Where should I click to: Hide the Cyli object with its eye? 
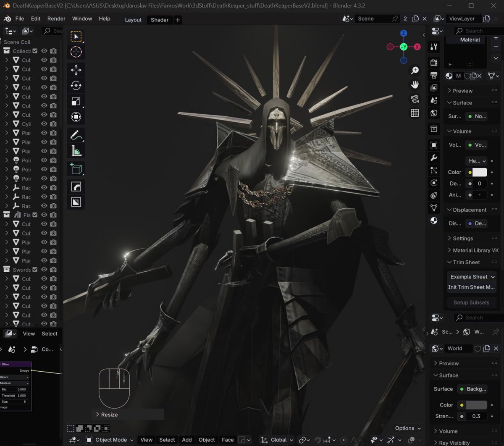[44, 124]
